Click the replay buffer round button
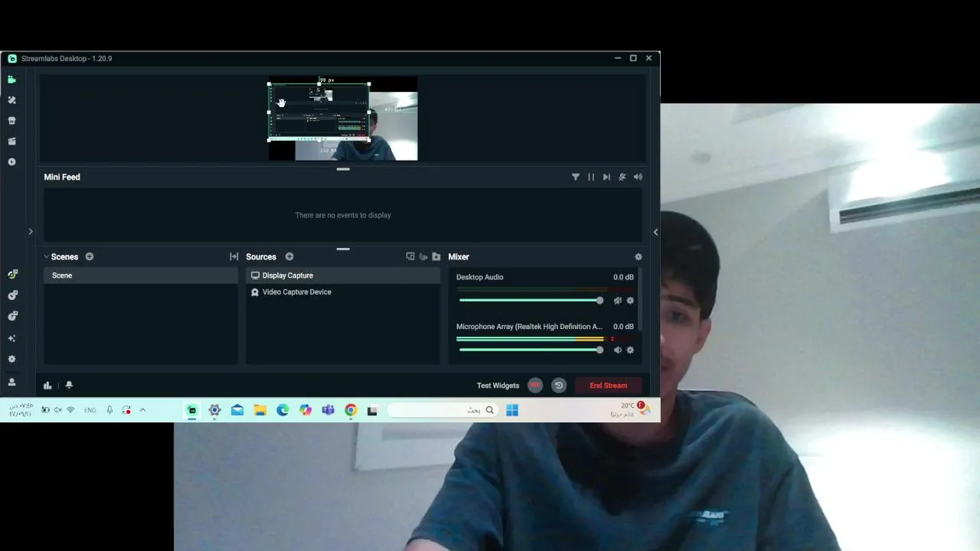Image resolution: width=980 pixels, height=551 pixels. pyautogui.click(x=559, y=386)
